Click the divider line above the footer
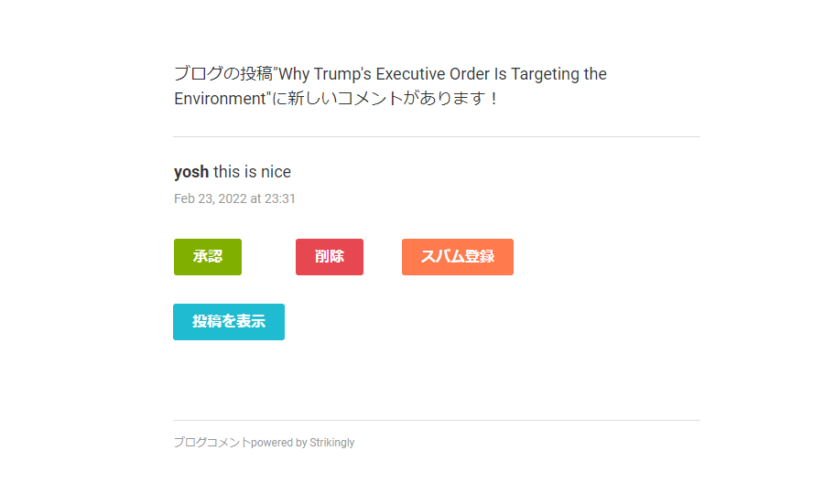 coord(437,420)
